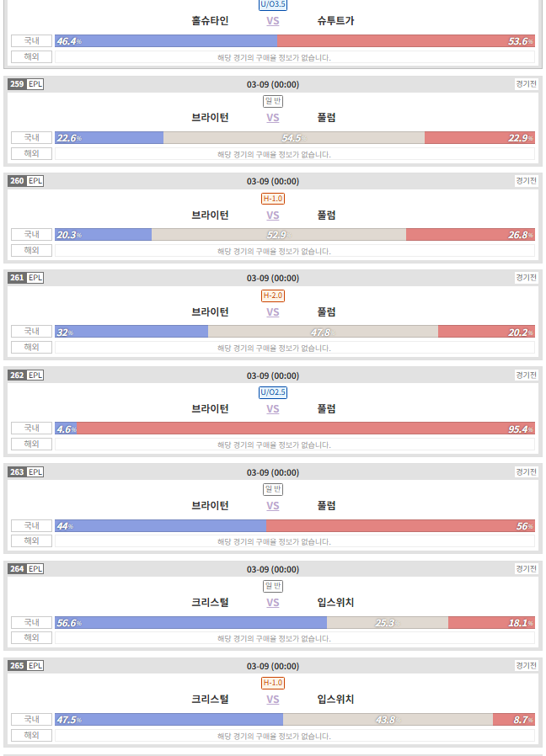The height and width of the screenshot is (756, 546).
Task: Click the U/O3.5 badge above 홀슈타인 match
Action: click(x=273, y=5)
